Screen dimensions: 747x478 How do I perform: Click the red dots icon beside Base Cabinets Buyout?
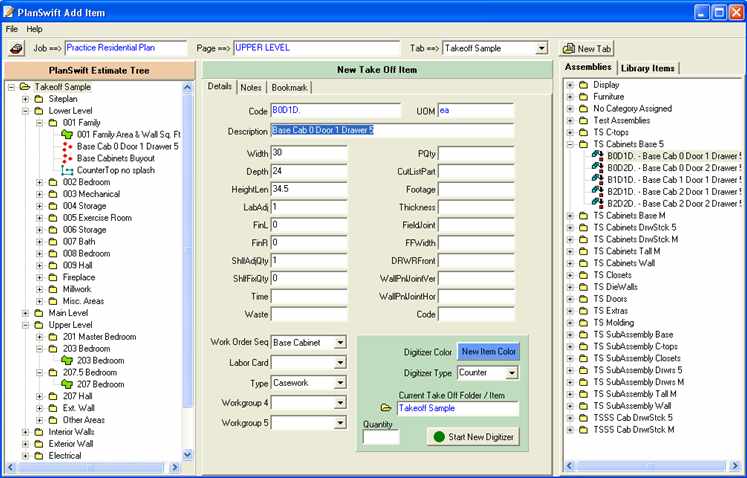67,159
